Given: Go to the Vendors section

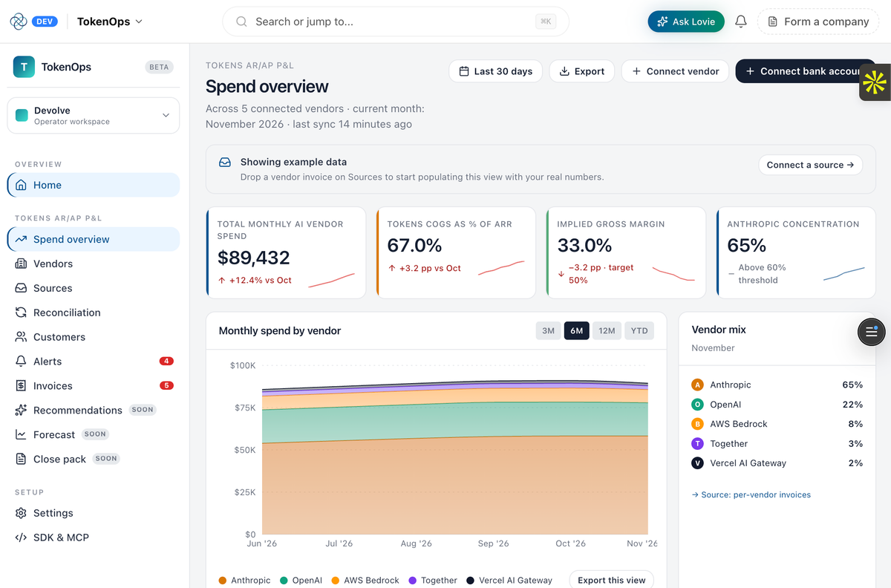Looking at the screenshot, I should click(x=94, y=264).
